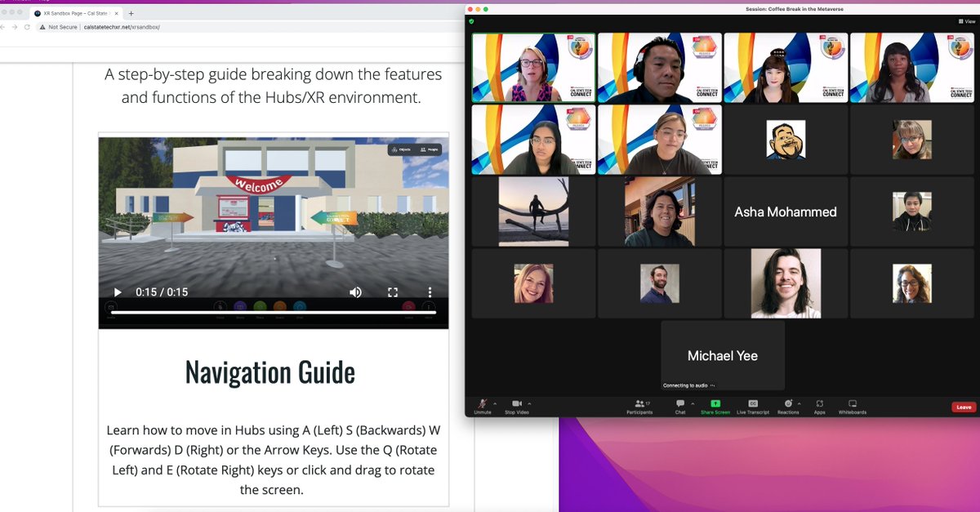Open the Reactions menu

coord(788,406)
